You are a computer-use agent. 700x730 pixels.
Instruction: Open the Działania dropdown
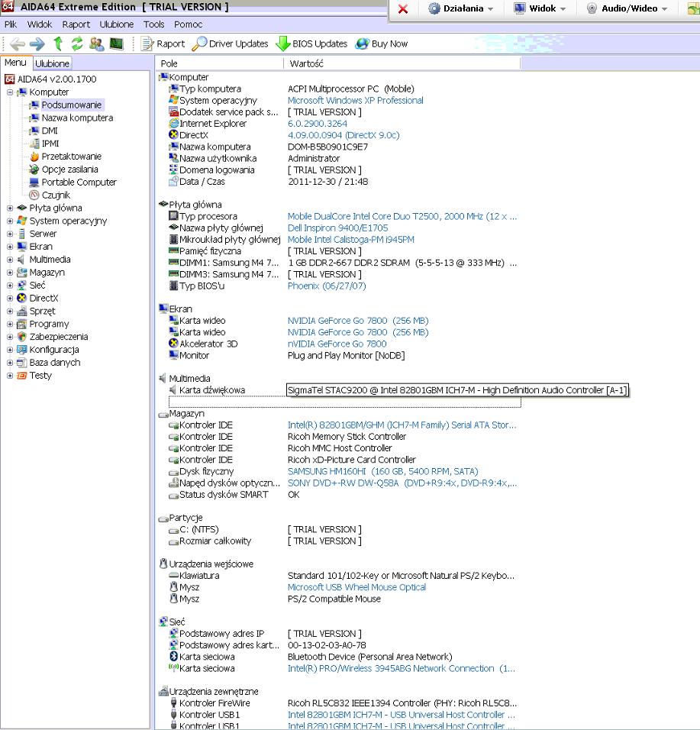[461, 8]
